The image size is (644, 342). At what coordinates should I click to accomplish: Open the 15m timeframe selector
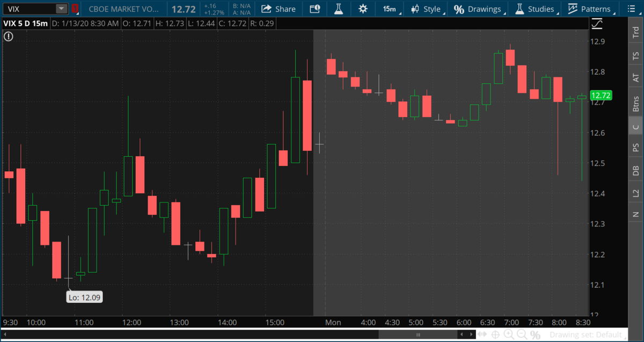(389, 9)
